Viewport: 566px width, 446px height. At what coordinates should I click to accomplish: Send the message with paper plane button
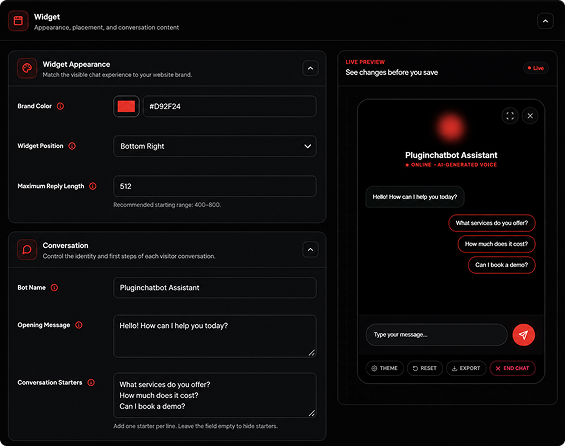point(523,335)
